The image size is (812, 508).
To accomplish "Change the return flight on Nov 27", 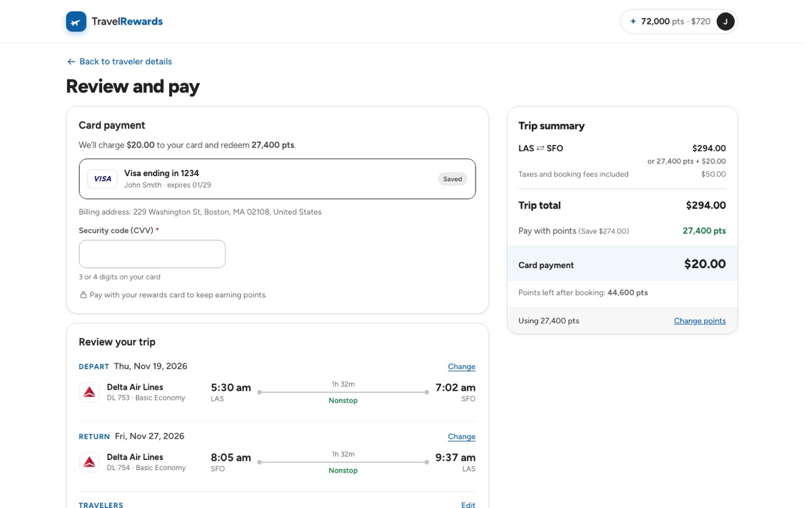I will pos(461,436).
